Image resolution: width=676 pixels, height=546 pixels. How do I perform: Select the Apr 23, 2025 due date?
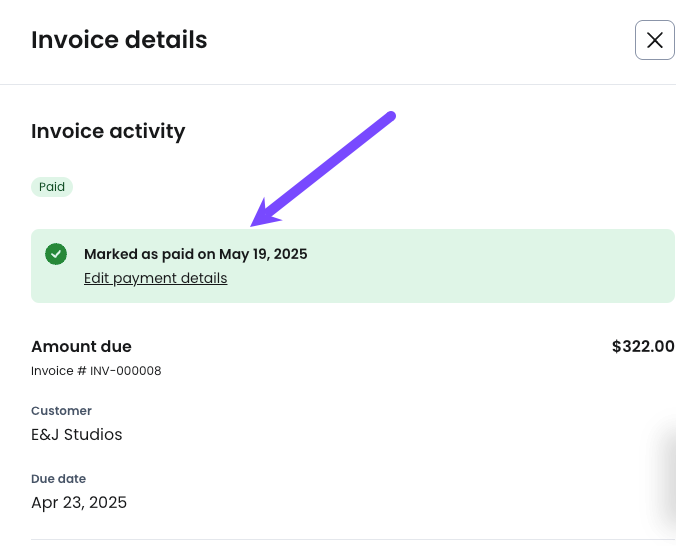coord(79,502)
